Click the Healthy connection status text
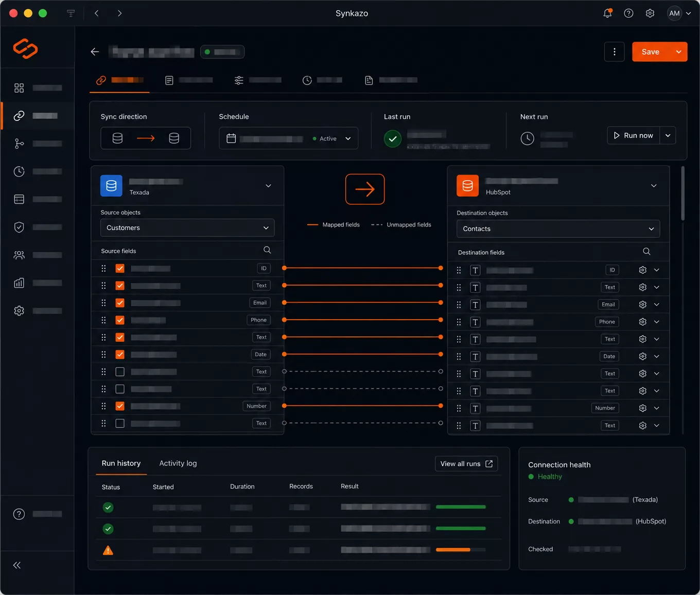The image size is (700, 595). tap(550, 477)
